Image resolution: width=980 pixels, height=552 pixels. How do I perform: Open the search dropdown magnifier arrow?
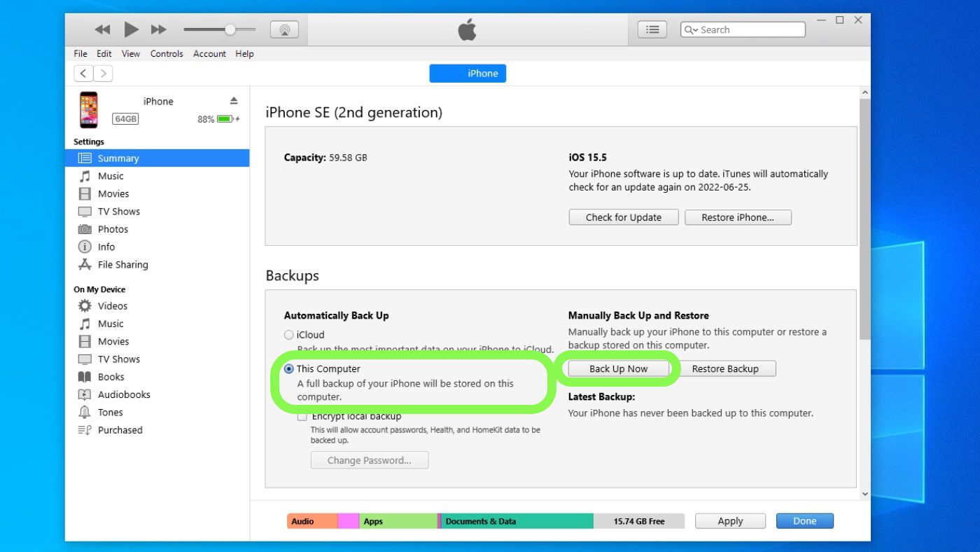pos(692,30)
